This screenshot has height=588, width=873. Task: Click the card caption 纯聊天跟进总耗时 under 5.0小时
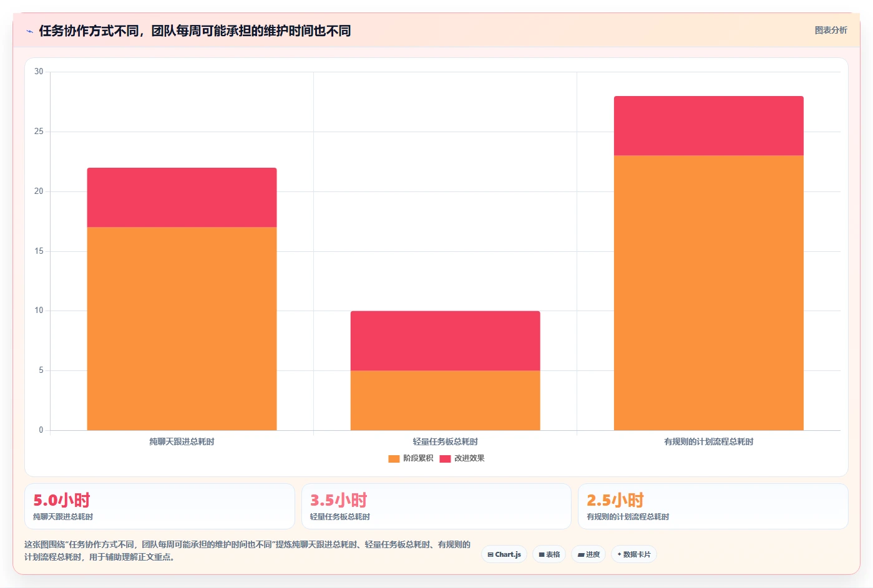63,517
